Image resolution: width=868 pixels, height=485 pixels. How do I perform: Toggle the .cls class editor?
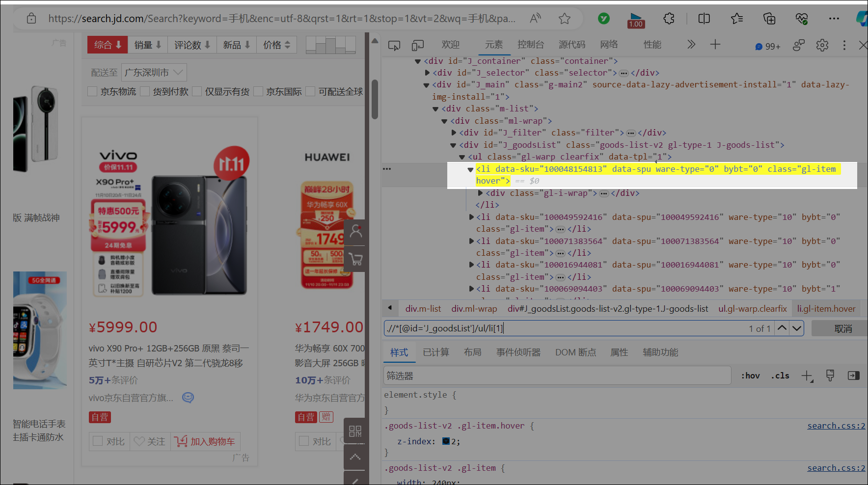tap(780, 376)
